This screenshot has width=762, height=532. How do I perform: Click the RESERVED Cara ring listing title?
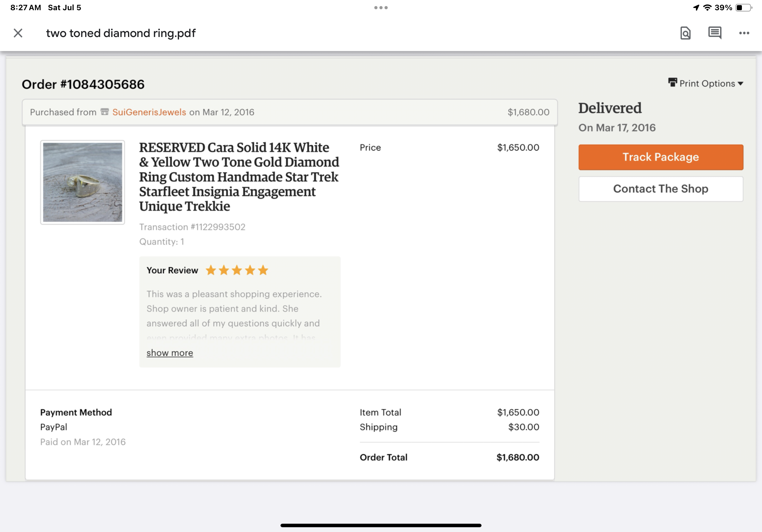click(239, 176)
